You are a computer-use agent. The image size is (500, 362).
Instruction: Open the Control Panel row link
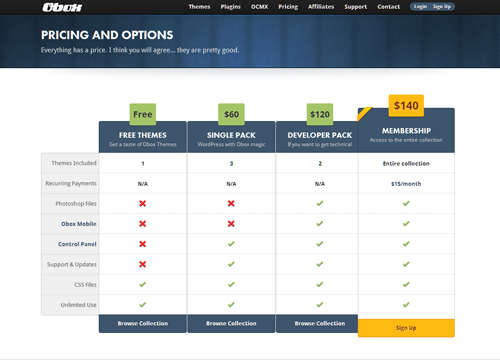(77, 244)
